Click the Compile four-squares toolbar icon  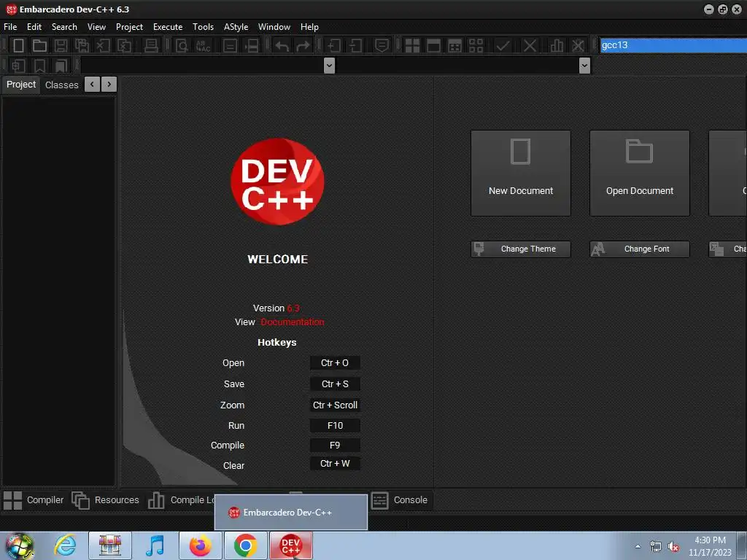pyautogui.click(x=413, y=46)
